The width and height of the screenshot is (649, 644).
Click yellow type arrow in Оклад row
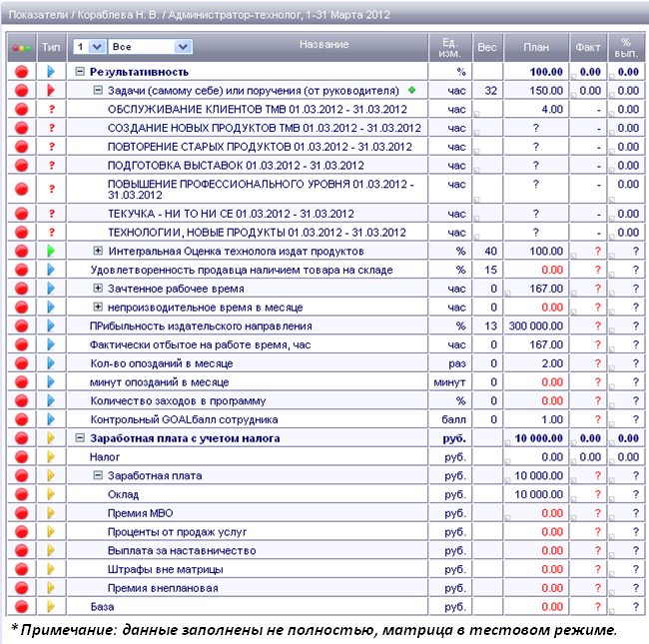pyautogui.click(x=51, y=494)
